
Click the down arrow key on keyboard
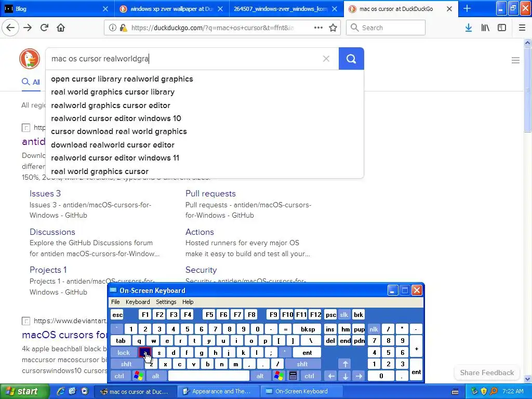tap(345, 376)
